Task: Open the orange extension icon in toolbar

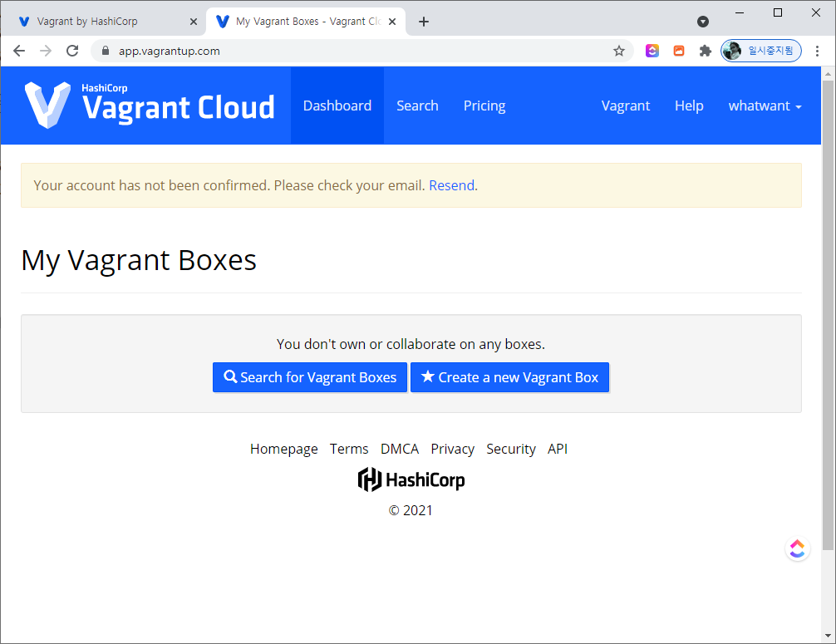Action: (x=679, y=52)
